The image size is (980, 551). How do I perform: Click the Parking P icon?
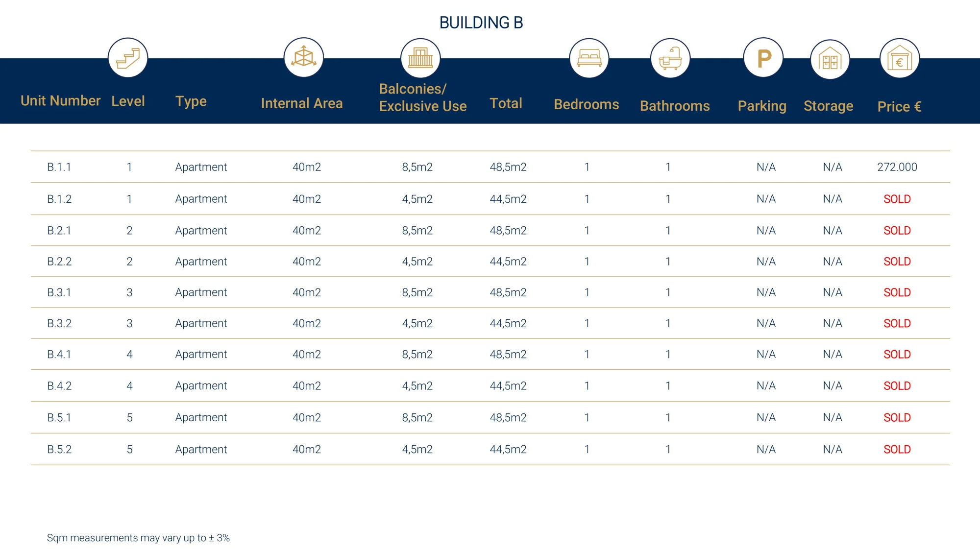[763, 58]
